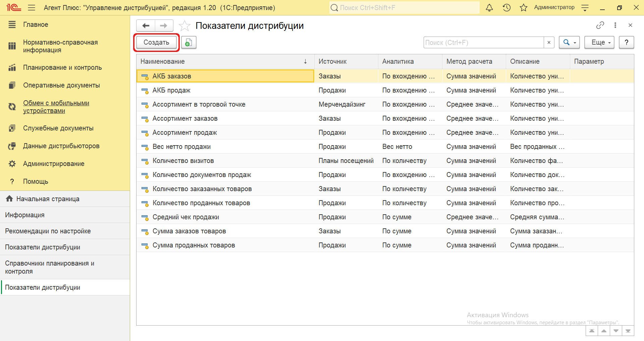Select Ассортимент в торговой точке row
This screenshot has width=644, height=341.
pos(385,104)
